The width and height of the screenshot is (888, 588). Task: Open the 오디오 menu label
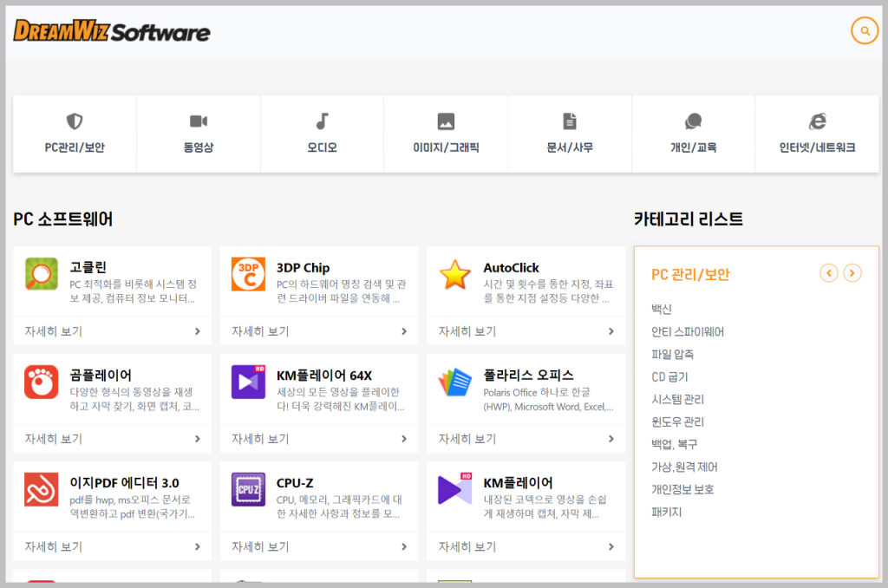[x=322, y=147]
